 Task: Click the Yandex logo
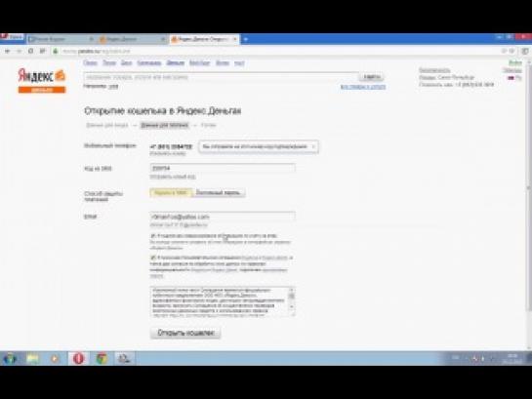(41, 75)
